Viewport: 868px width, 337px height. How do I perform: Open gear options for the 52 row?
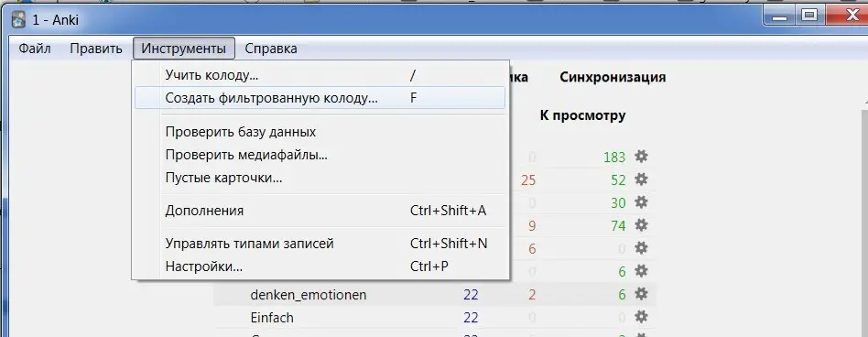click(641, 179)
